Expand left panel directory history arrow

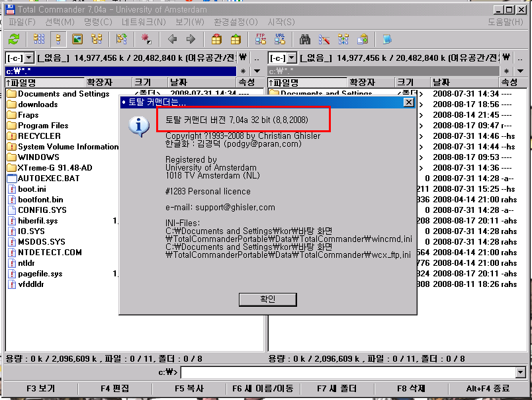point(257,71)
